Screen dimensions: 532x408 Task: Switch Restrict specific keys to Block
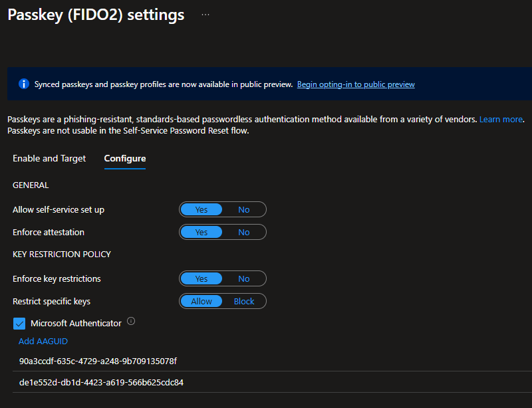[244, 301]
